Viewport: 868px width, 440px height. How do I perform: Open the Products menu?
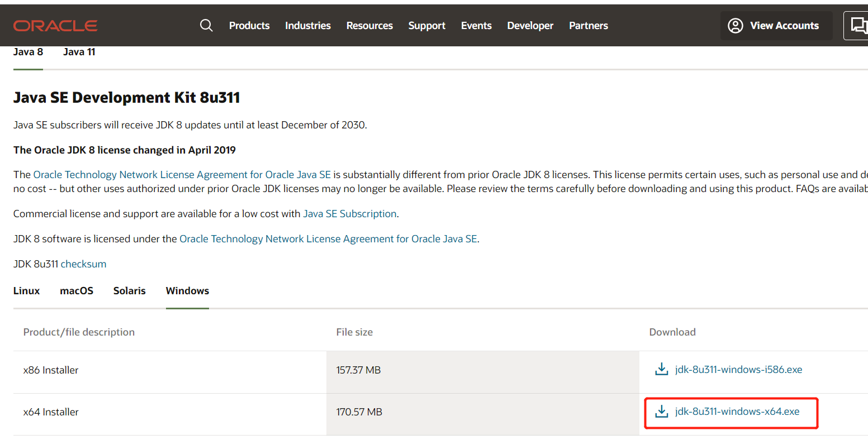coord(249,26)
